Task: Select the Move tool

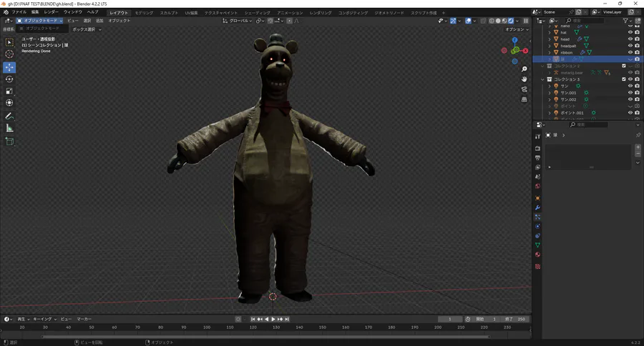Action: (9, 67)
